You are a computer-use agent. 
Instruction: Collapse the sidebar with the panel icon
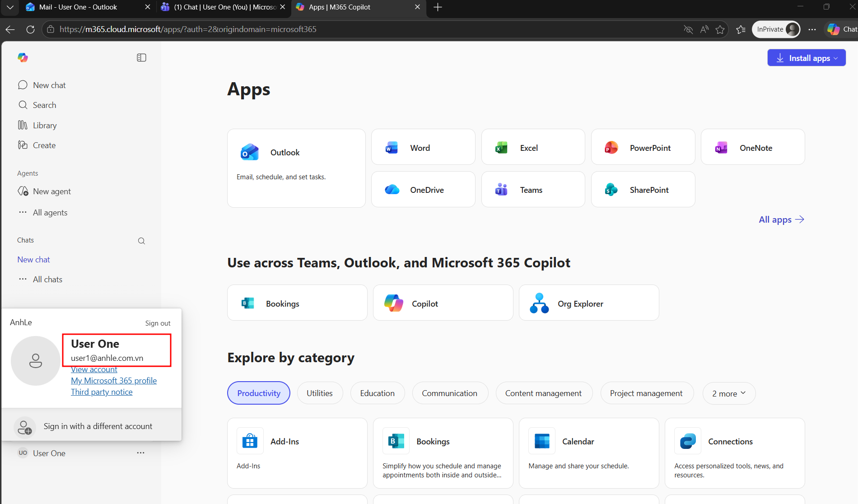141,57
